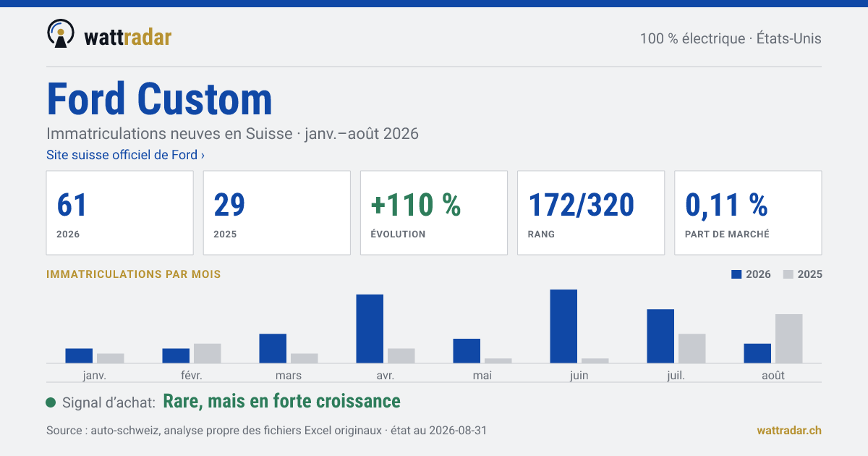868x456 pixels.
Task: Click the blue 2026 legend swatch
Action: [x=737, y=274]
